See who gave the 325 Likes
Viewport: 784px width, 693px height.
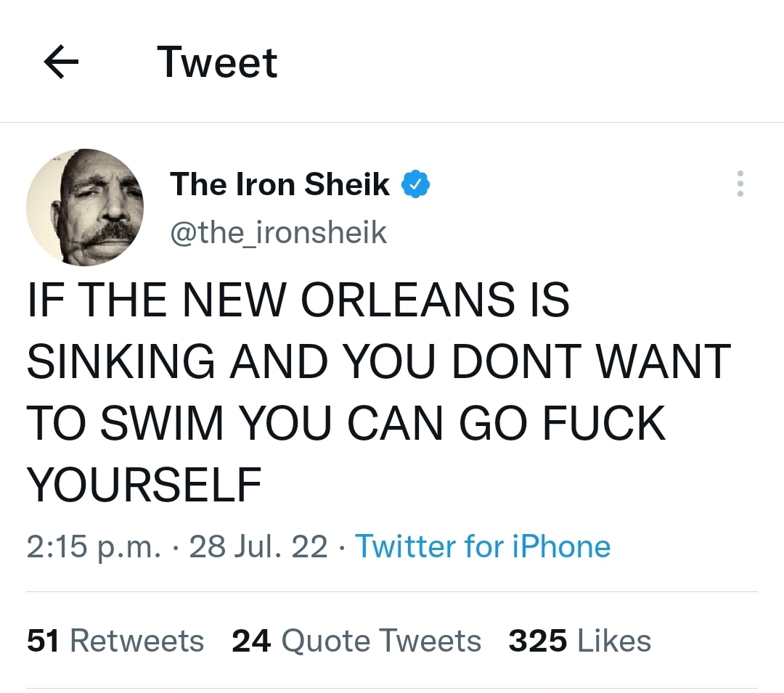click(x=579, y=641)
